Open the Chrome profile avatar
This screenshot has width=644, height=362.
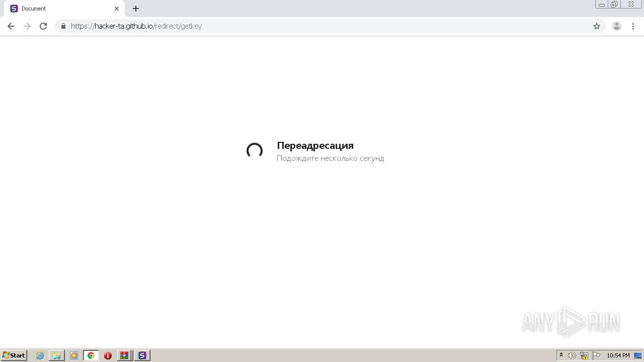(x=617, y=26)
